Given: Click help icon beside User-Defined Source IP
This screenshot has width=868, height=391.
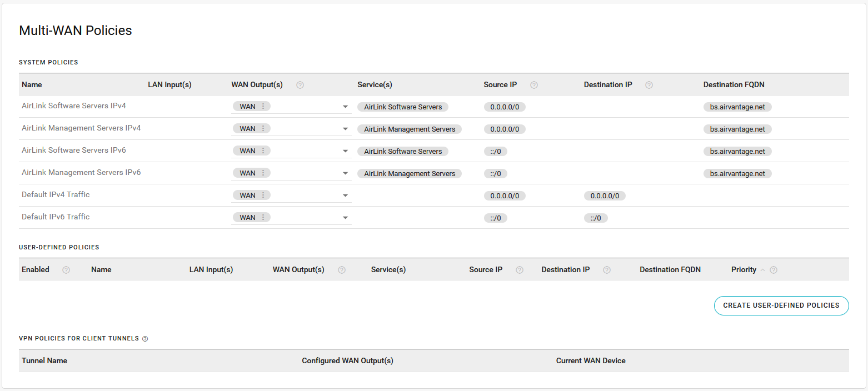Looking at the screenshot, I should tap(520, 270).
